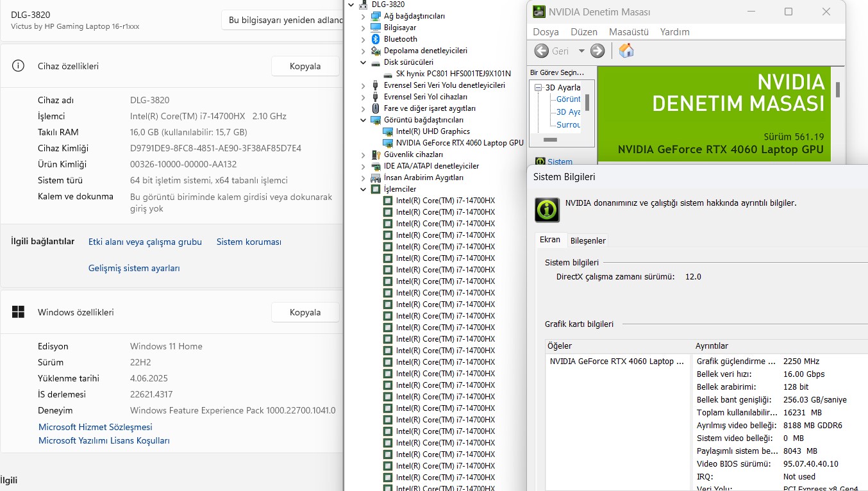Collapse the Disk sürücüleri node

(363, 62)
